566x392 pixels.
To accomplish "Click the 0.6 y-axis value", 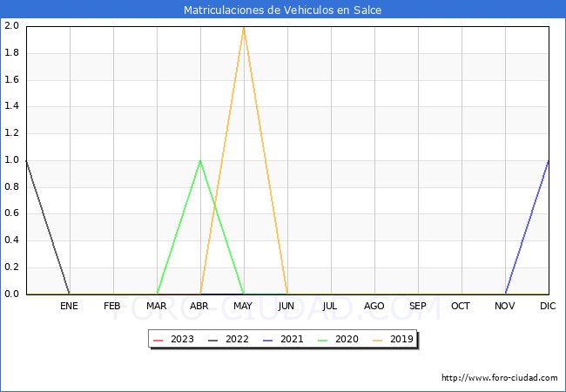I will 11,213.
